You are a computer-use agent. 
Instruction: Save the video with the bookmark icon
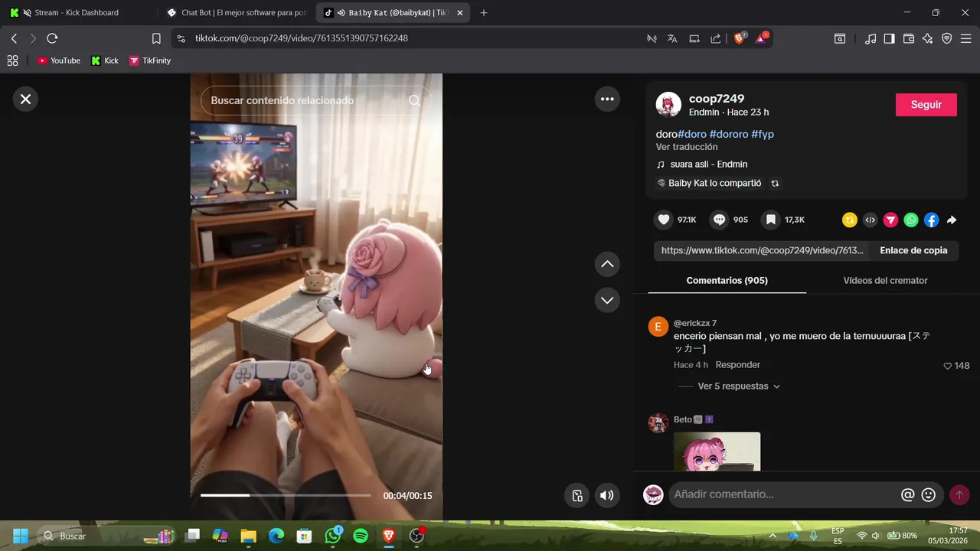pos(771,220)
